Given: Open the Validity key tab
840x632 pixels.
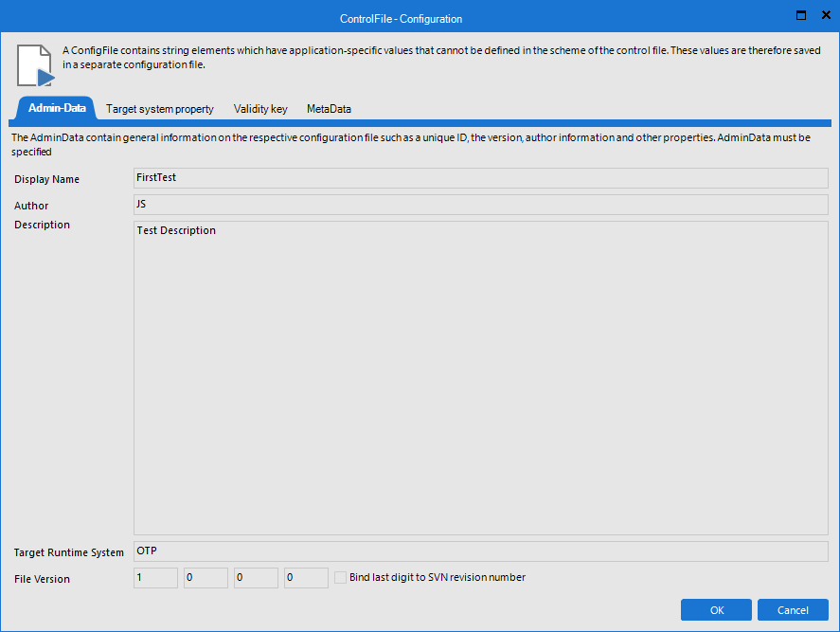Looking at the screenshot, I should pos(259,109).
